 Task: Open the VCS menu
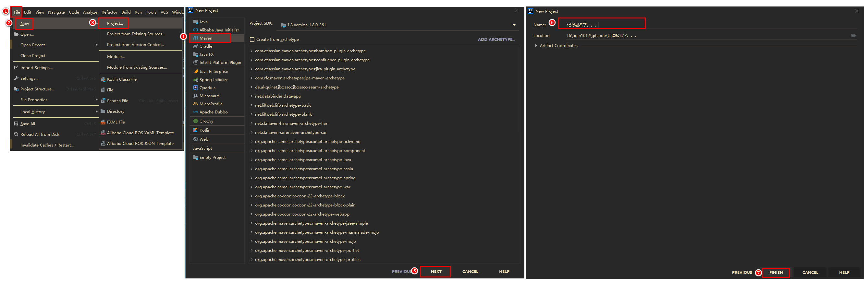[x=164, y=12]
